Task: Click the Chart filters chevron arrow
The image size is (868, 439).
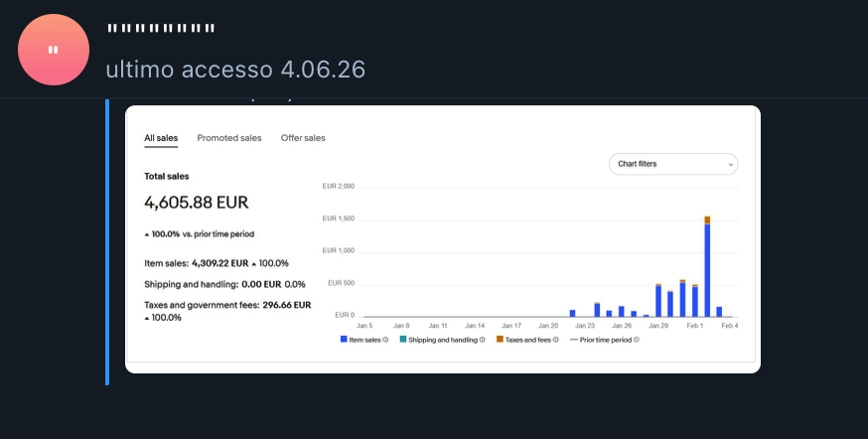Action: click(x=730, y=165)
